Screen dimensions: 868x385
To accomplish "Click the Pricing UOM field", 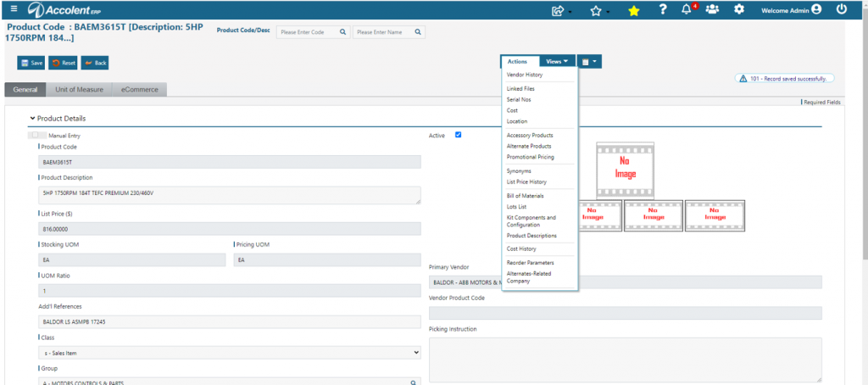I will tap(327, 259).
